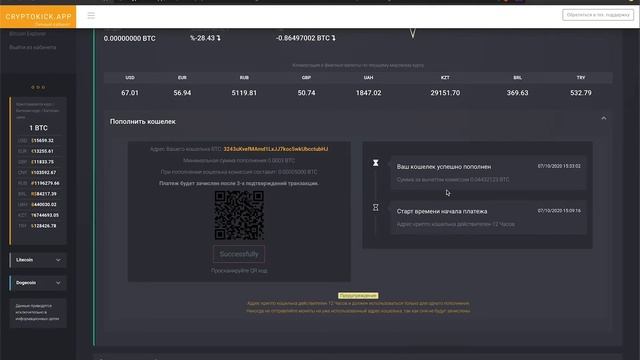640x360 pixels.
Task: Open Bitcoin Explorer sidebar item
Action: 27,34
